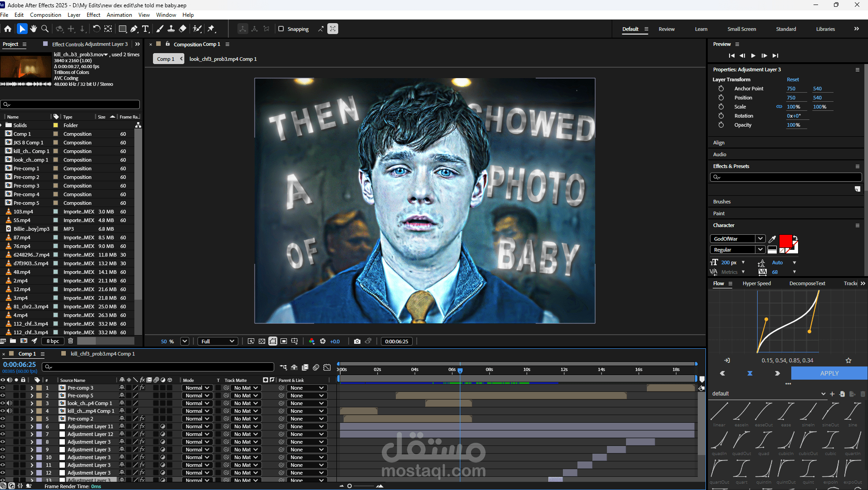This screenshot has width=868, height=490.
Task: Toggle Opacity stopwatch in Properties
Action: pyautogui.click(x=721, y=125)
